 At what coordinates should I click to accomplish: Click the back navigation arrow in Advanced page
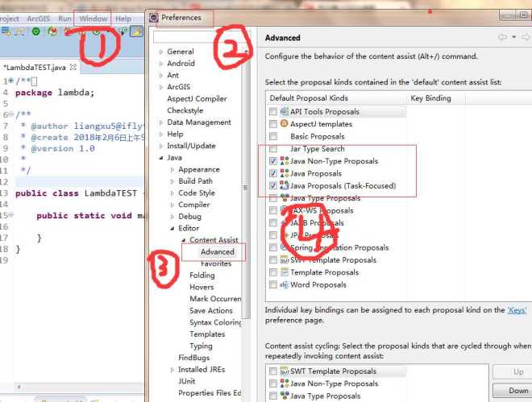coord(502,37)
